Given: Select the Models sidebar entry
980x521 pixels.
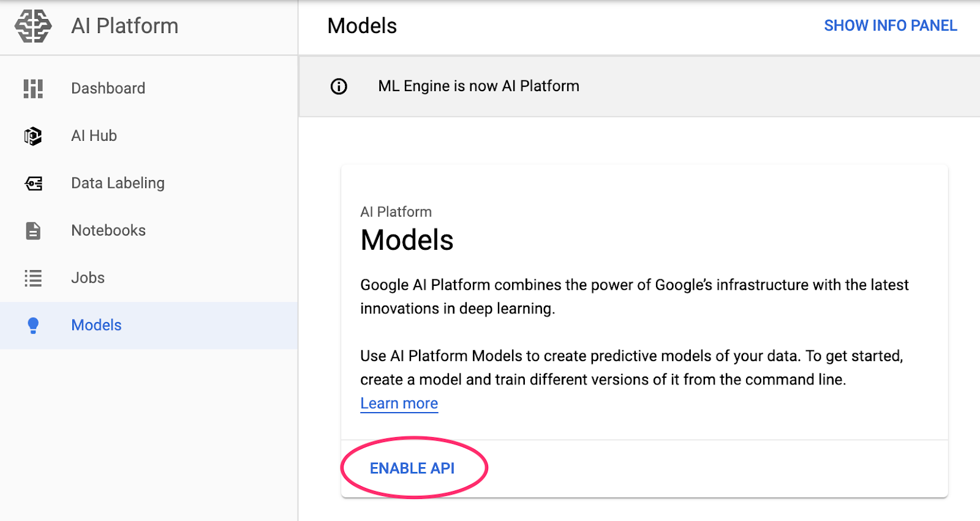Looking at the screenshot, I should [96, 325].
